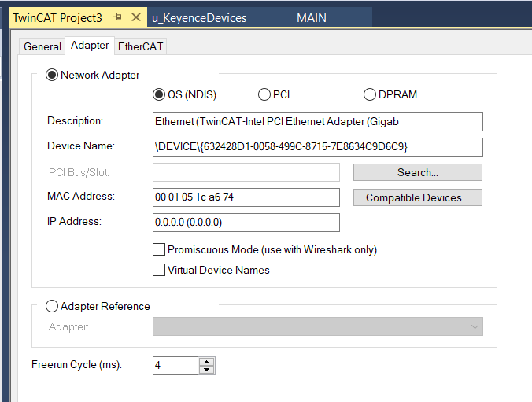Pin the TwinCAT Project3 tab
Image resolution: width=532 pixels, height=402 pixels.
[118, 17]
